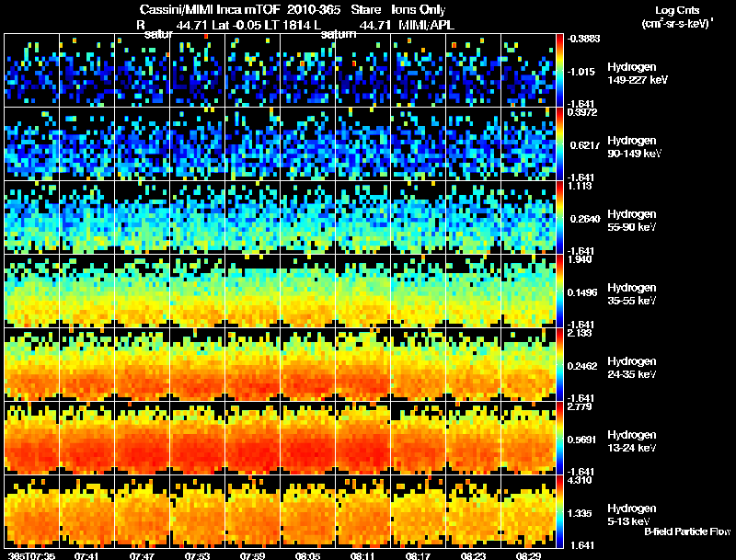Click the 'Hydrogen 13-24 keV' row label

tap(632, 441)
